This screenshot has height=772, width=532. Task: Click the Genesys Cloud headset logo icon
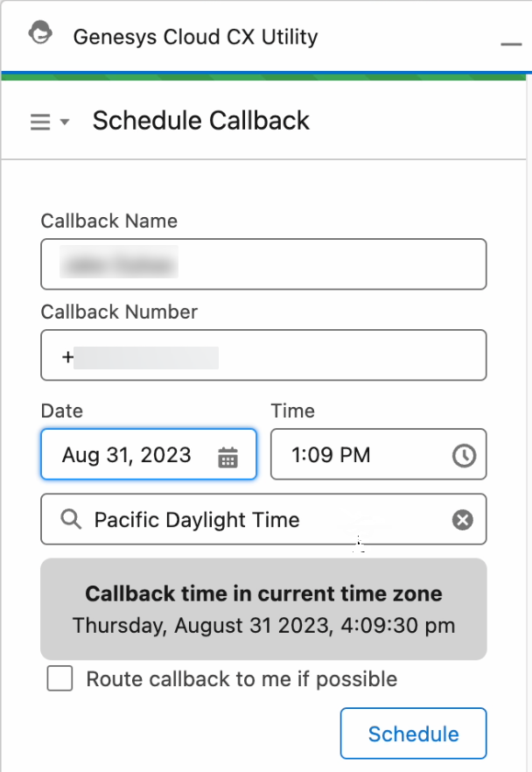pyautogui.click(x=39, y=35)
